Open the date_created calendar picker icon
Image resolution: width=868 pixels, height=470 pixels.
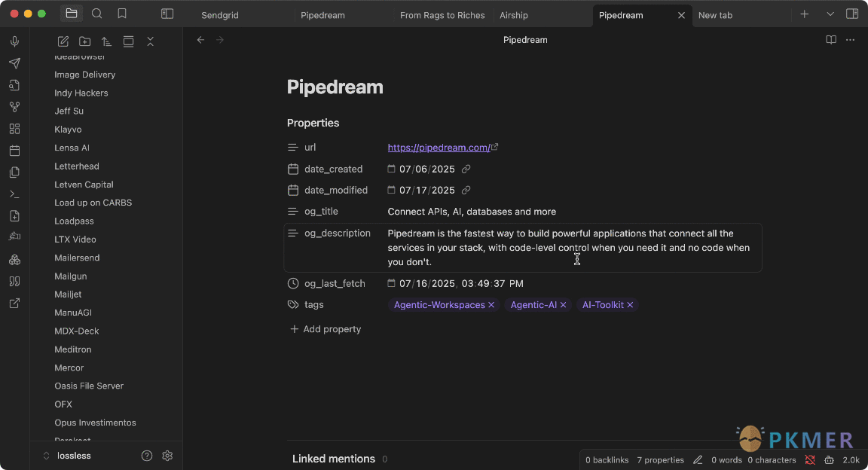click(391, 168)
